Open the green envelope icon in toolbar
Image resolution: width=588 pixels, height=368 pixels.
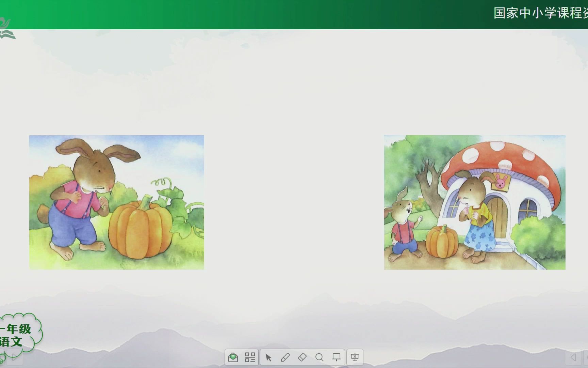pos(233,357)
